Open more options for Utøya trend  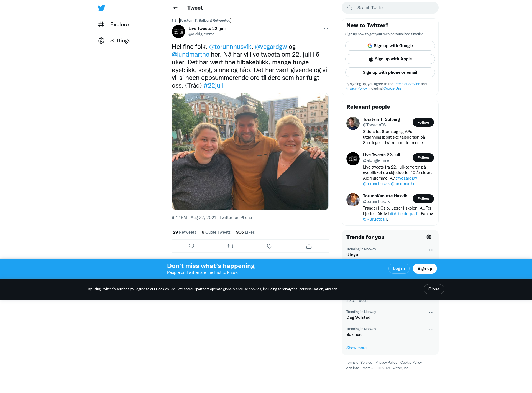431,250
